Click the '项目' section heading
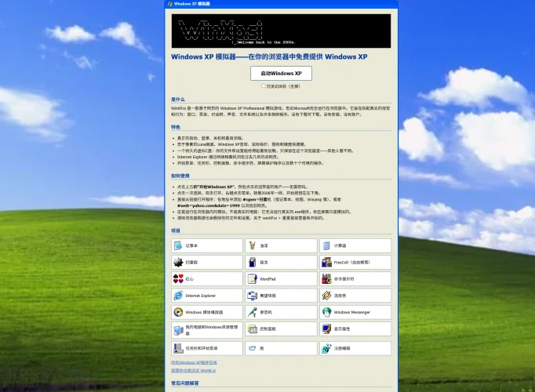This screenshot has height=392, width=535. coord(176,230)
